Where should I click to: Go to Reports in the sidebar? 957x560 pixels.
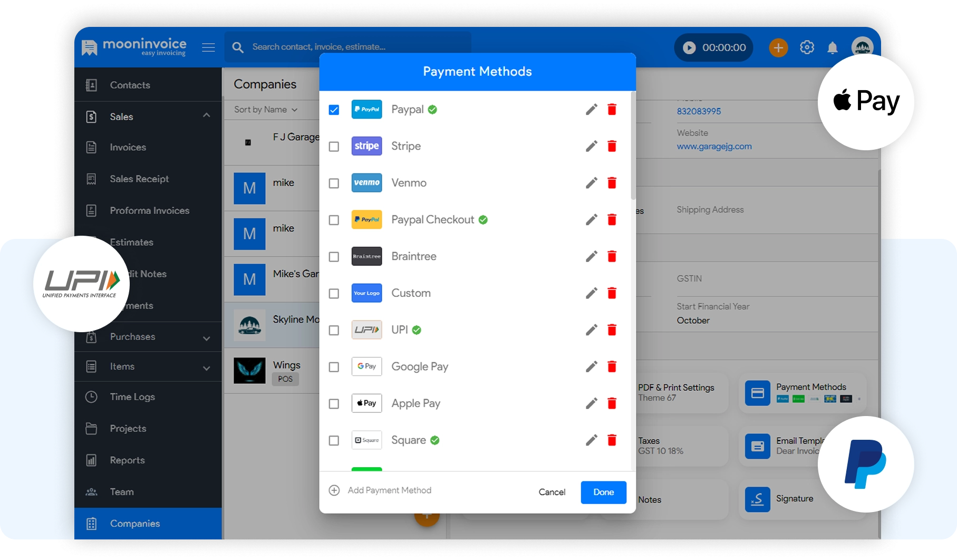point(127,460)
